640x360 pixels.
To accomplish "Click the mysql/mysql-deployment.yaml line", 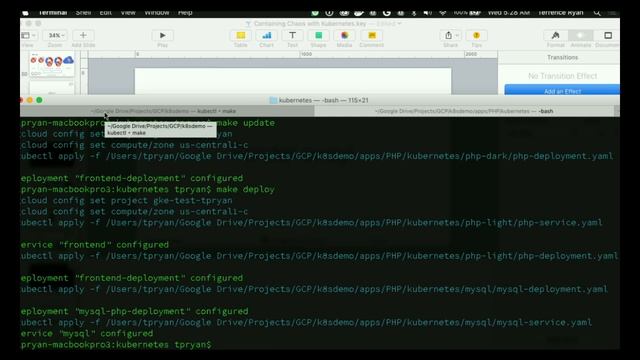I will pyautogui.click(x=314, y=289).
